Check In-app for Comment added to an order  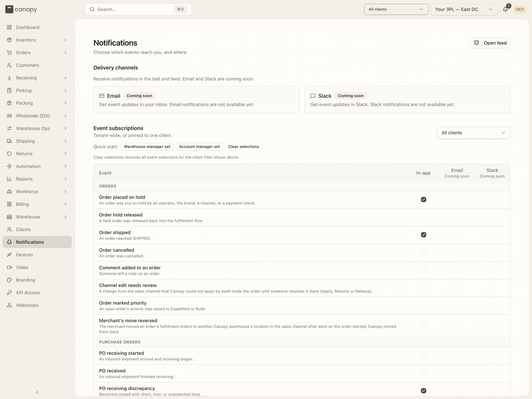tap(424, 270)
